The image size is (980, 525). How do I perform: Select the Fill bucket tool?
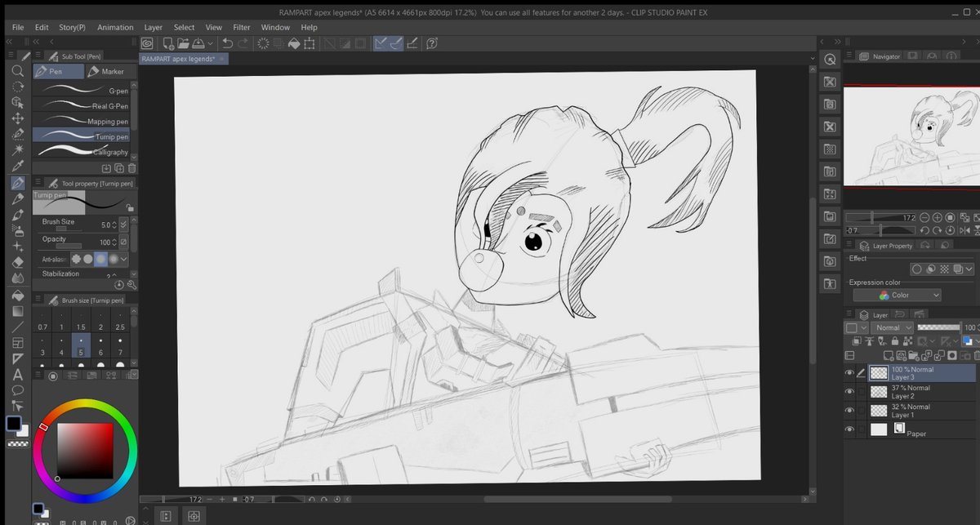[x=17, y=294]
